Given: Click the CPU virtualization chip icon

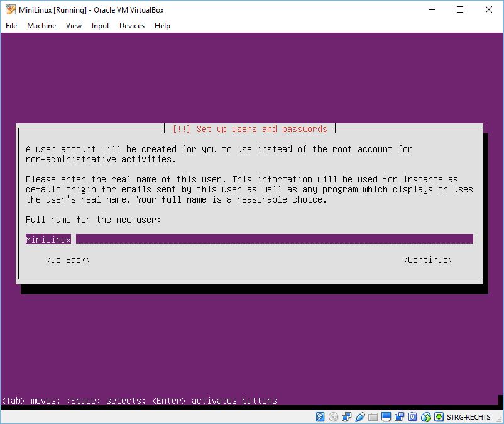Looking at the screenshot, I should (412, 416).
